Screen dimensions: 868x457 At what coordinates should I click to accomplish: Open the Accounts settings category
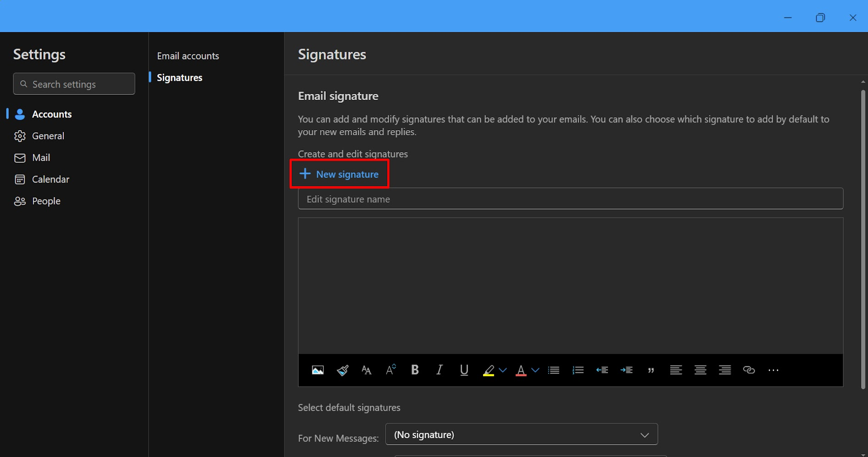[44, 114]
